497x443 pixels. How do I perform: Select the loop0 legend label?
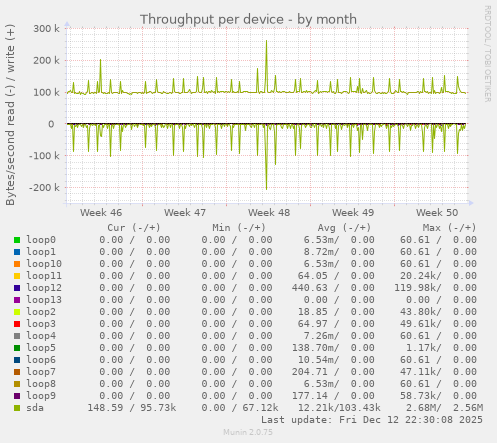pyautogui.click(x=41, y=240)
